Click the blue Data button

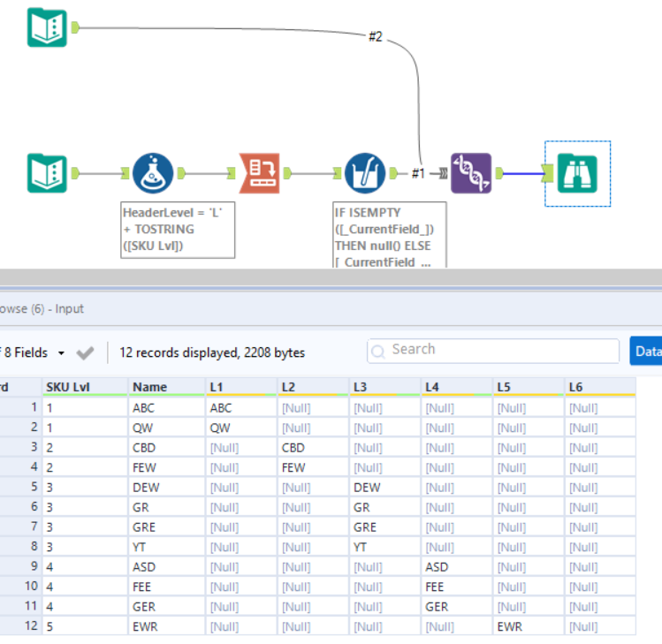pyautogui.click(x=647, y=351)
